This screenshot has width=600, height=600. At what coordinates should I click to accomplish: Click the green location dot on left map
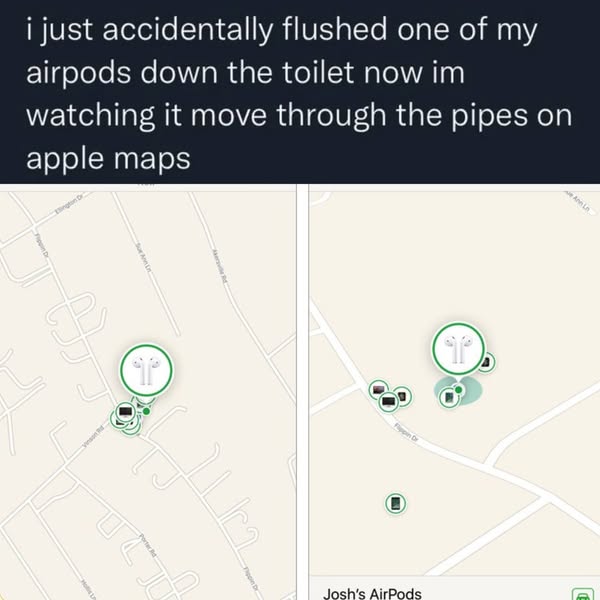[x=146, y=411]
